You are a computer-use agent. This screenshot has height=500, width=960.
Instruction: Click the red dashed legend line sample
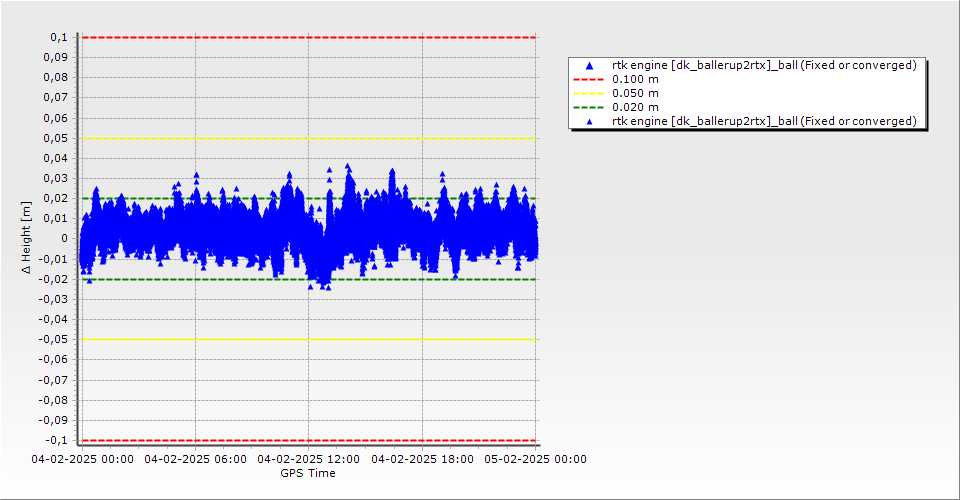click(589, 79)
